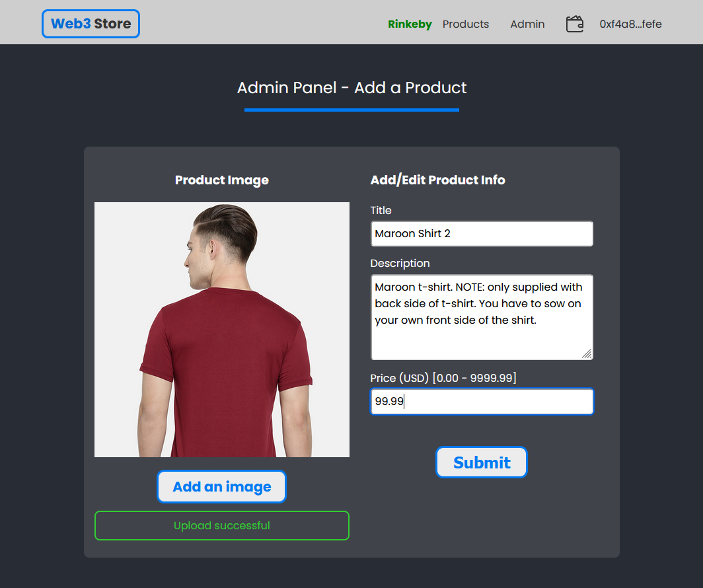The image size is (703, 588).
Task: Click the Upload successful status message
Action: tap(222, 526)
